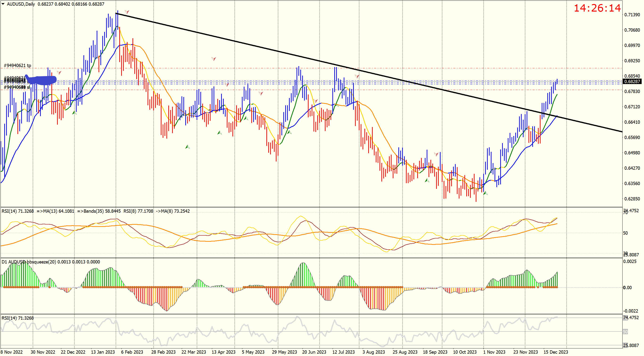Click the red 14:26:14 clock display
Image resolution: width=644 pixels, height=356 pixels.
[x=597, y=8]
